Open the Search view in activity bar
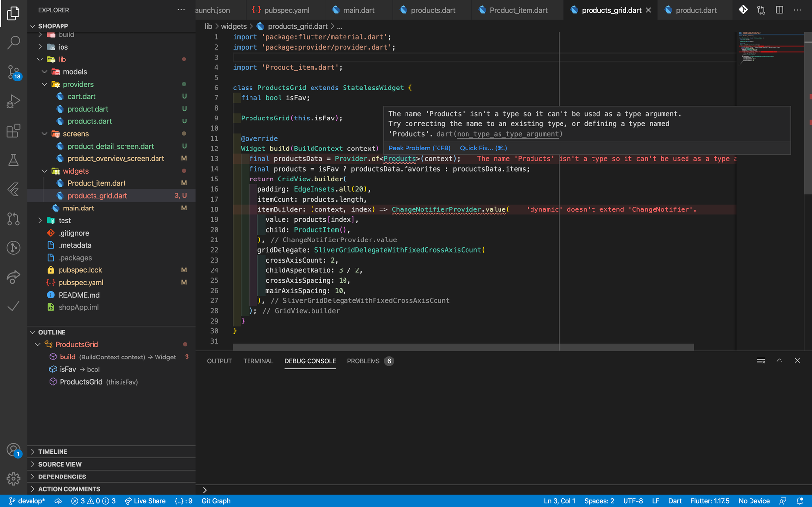The height and width of the screenshot is (507, 812). [x=14, y=43]
